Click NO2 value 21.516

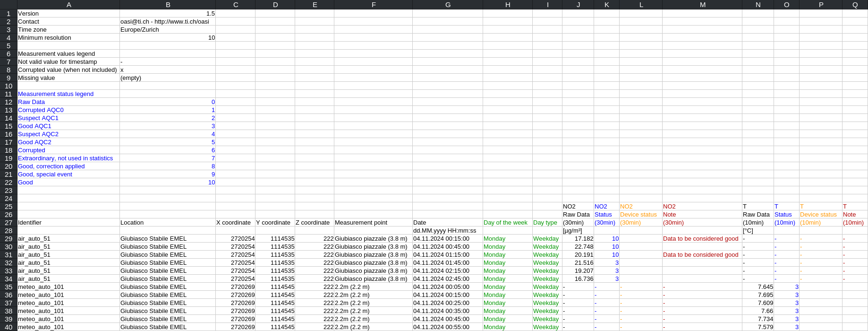coord(578,263)
